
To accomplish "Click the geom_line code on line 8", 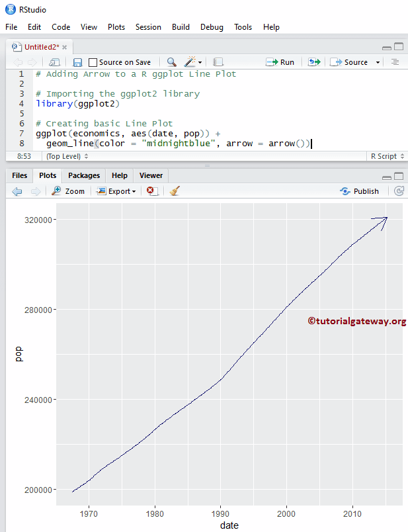I will (179, 144).
